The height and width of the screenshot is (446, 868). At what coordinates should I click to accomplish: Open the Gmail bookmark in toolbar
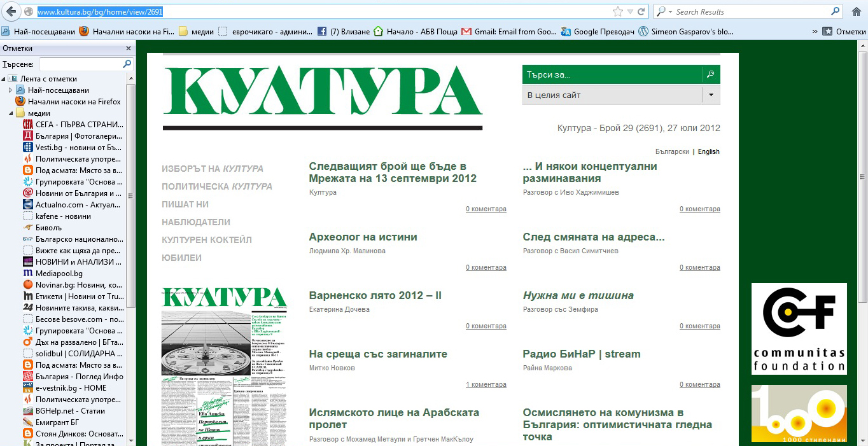[508, 31]
